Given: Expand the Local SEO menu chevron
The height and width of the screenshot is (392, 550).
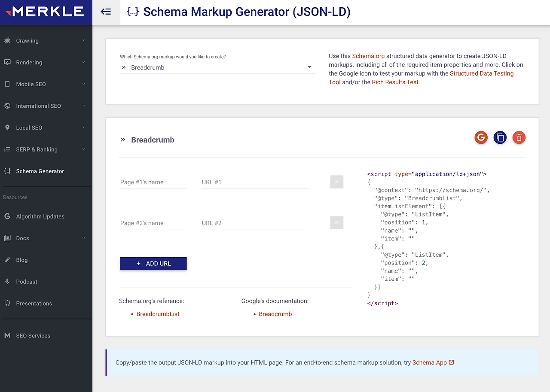Looking at the screenshot, I should (84, 128).
